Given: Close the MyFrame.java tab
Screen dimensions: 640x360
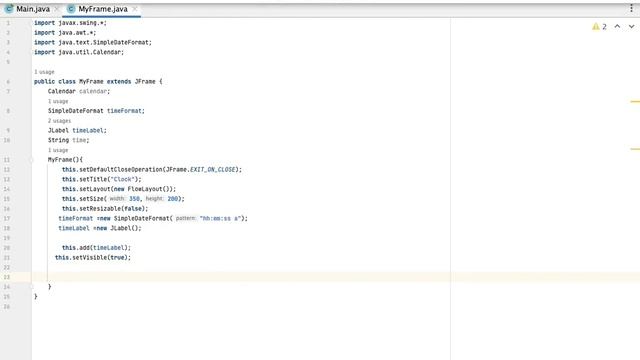Looking at the screenshot, I should (135, 9).
